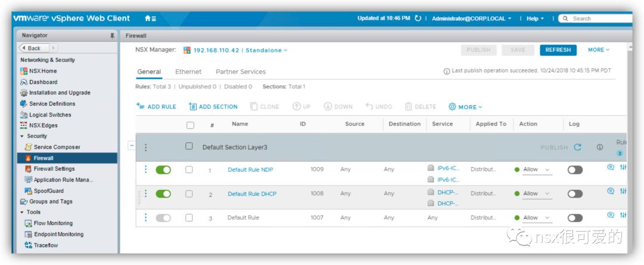Collapse the Default Section Layer3 section

tap(131, 145)
